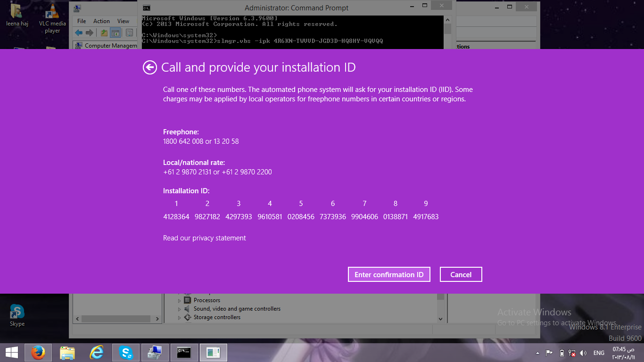Click the slmgr.vbs command line in Command Prompt
This screenshot has width=644, height=362.
tap(263, 41)
